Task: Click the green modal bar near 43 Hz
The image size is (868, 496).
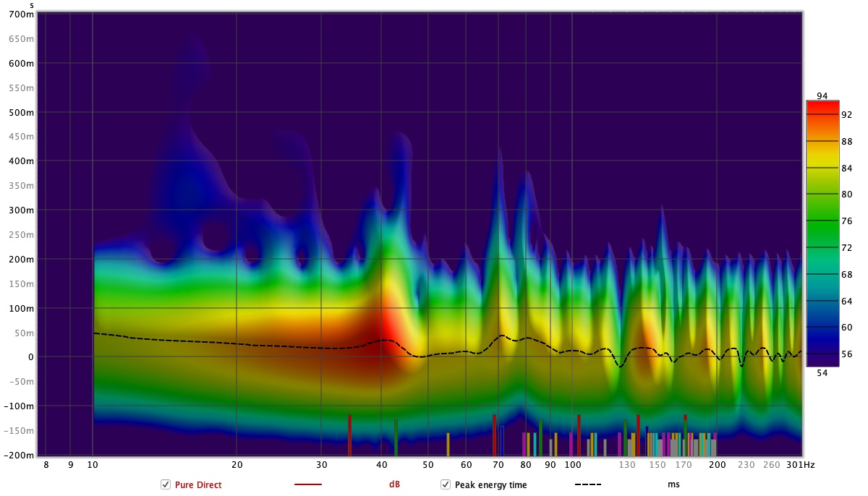Action: (x=396, y=437)
